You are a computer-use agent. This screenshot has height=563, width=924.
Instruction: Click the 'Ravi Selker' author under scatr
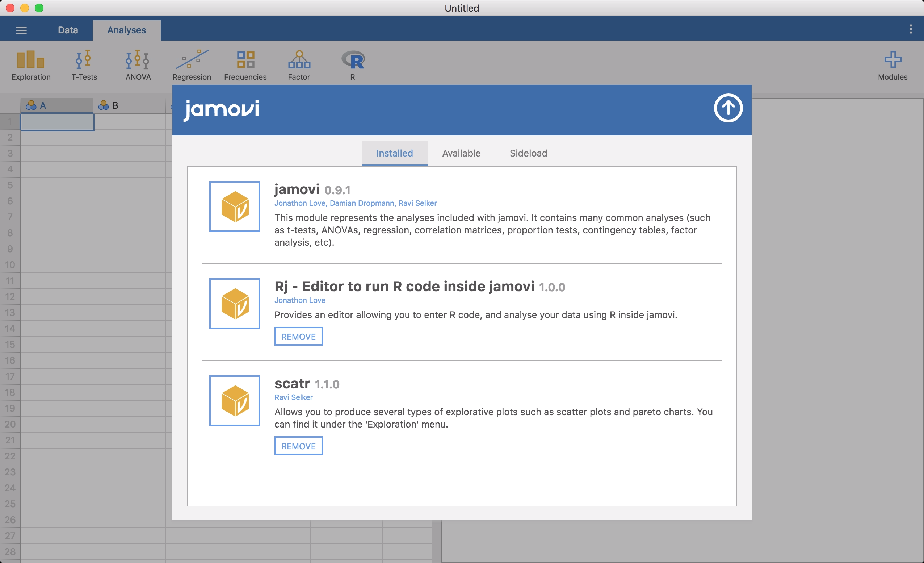pyautogui.click(x=293, y=397)
